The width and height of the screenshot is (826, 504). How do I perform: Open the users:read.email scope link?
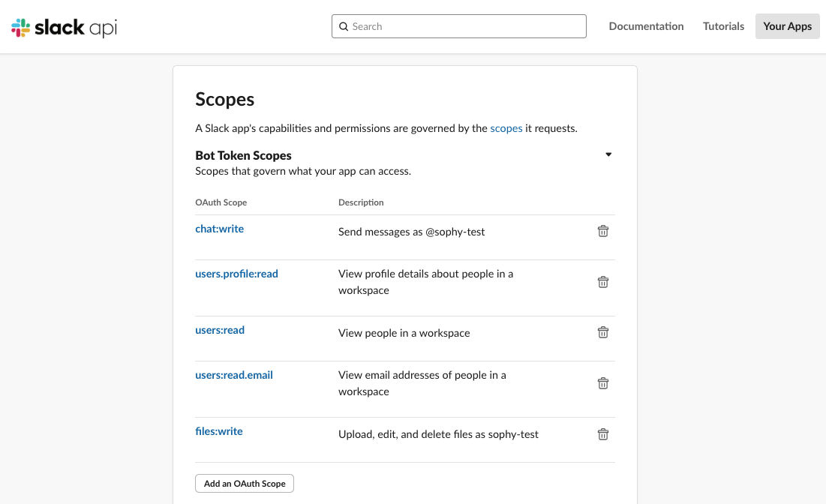click(234, 375)
